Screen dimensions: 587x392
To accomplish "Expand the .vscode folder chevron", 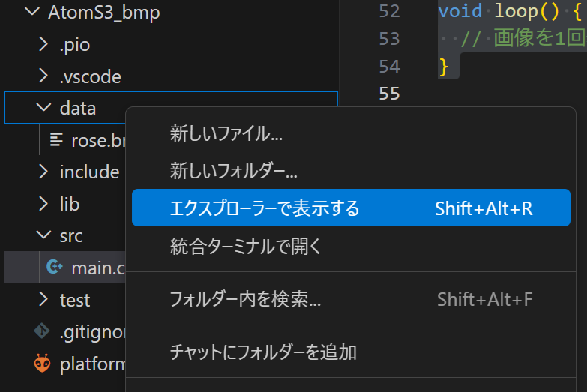I will tap(43, 77).
